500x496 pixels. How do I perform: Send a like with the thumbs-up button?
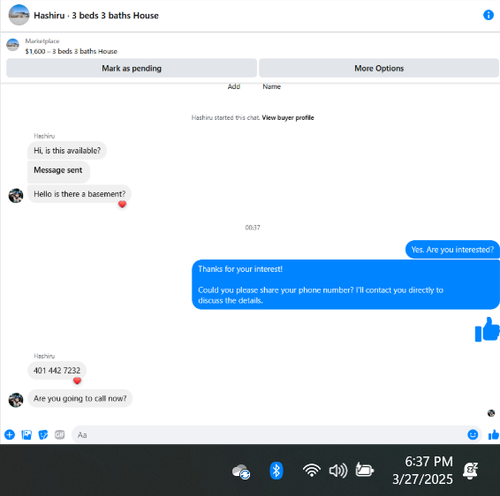click(x=494, y=435)
